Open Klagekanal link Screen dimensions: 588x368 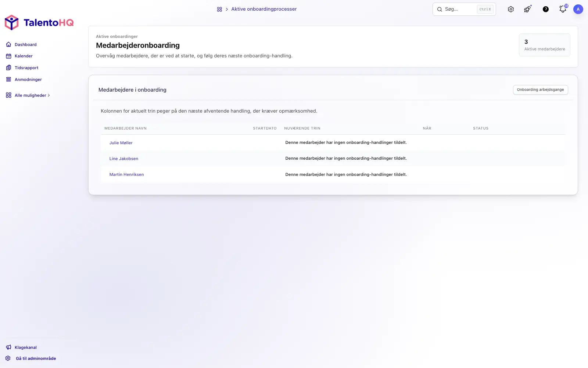26,347
